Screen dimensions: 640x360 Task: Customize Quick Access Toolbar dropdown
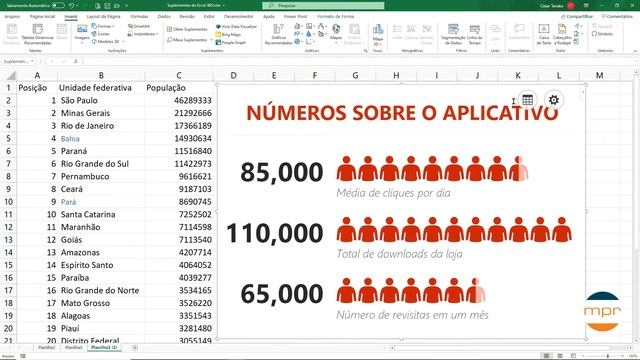127,6
